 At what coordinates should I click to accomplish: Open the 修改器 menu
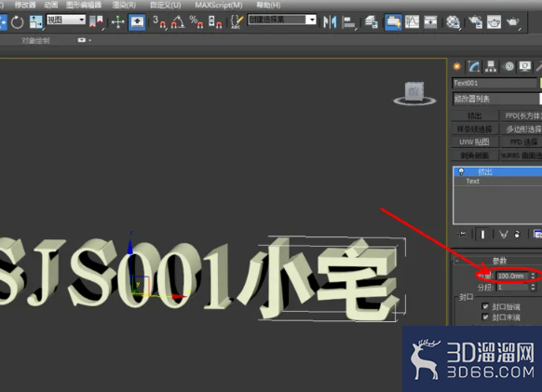(25, 5)
